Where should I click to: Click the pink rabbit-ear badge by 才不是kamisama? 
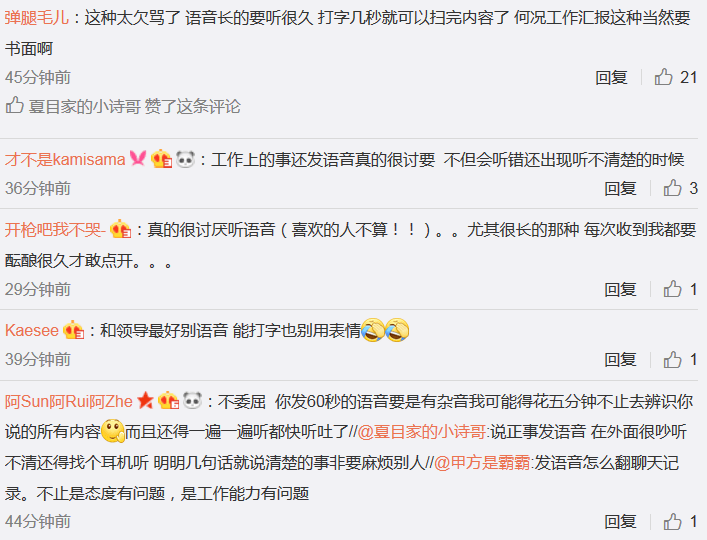138,158
